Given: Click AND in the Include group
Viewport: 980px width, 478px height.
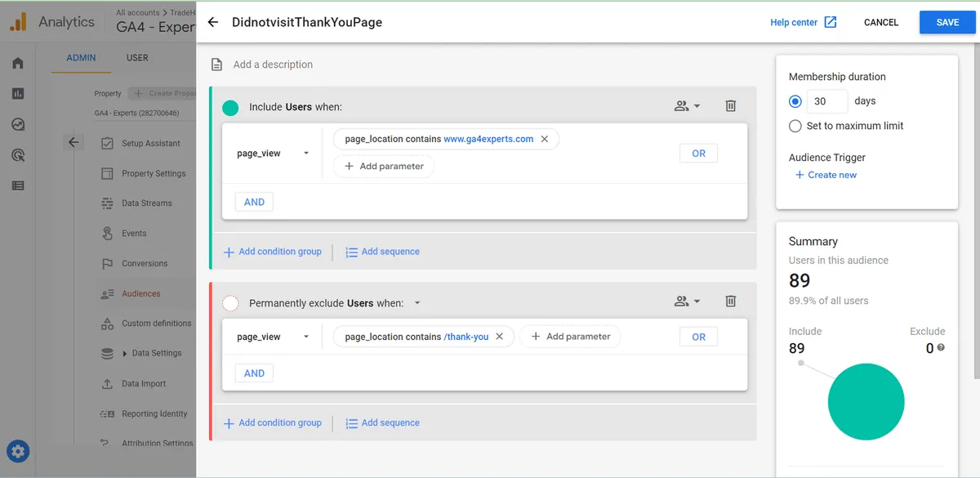Looking at the screenshot, I should pos(254,202).
